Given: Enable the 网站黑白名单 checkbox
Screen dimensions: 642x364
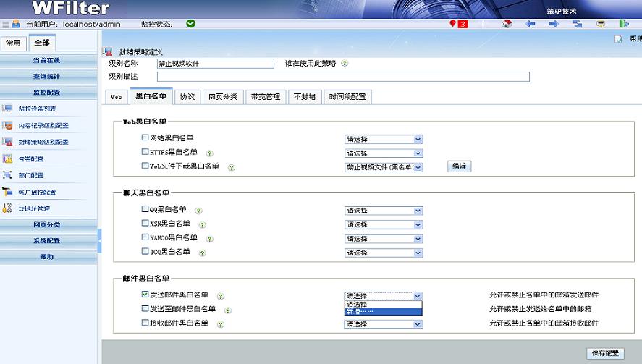Looking at the screenshot, I should [x=145, y=137].
